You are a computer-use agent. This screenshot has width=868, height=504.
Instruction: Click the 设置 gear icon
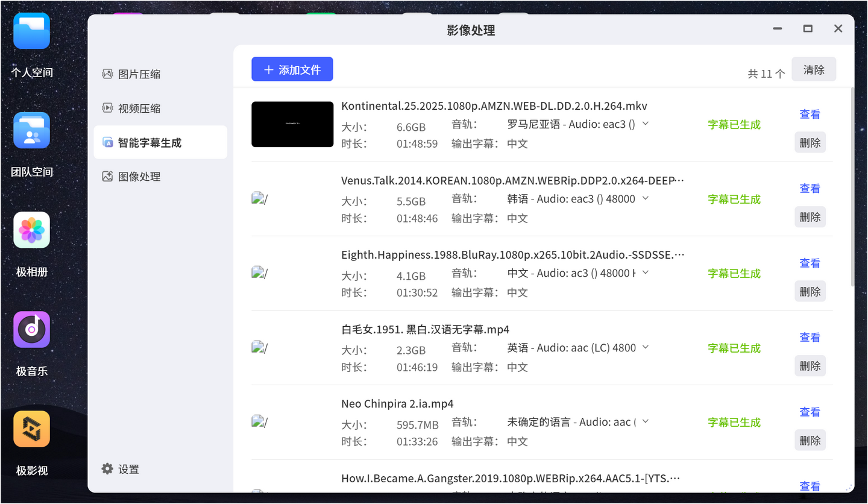coord(107,469)
